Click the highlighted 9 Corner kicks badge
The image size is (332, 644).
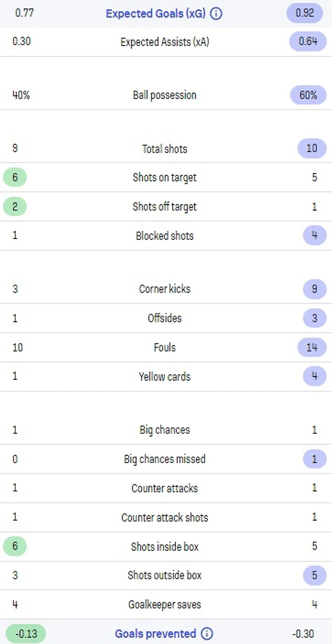314,289
